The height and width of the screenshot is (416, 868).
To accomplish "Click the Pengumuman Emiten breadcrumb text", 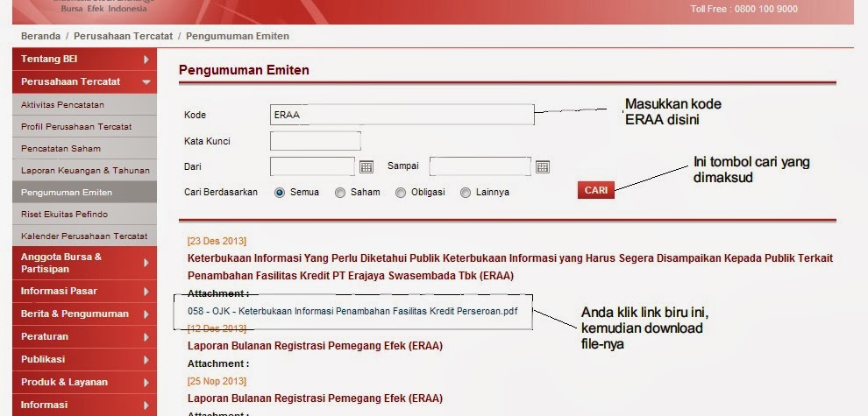I will click(x=238, y=36).
